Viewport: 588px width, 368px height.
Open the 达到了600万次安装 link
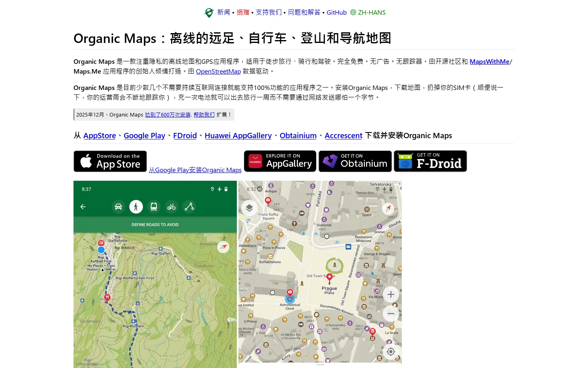pos(168,115)
